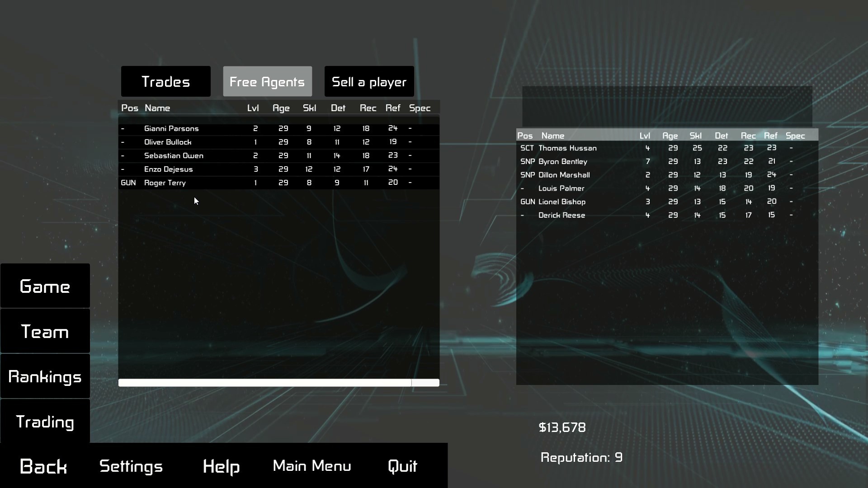
Task: Open the Game menu
Action: coord(45,286)
